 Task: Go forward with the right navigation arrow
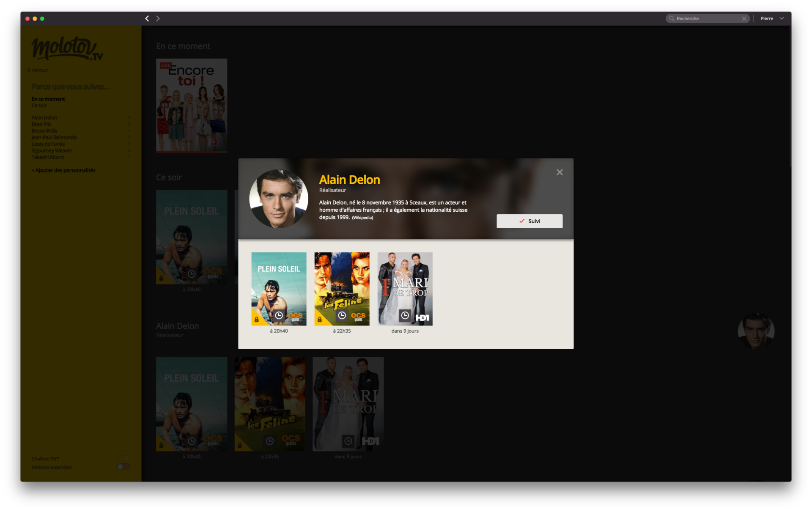[x=158, y=19]
